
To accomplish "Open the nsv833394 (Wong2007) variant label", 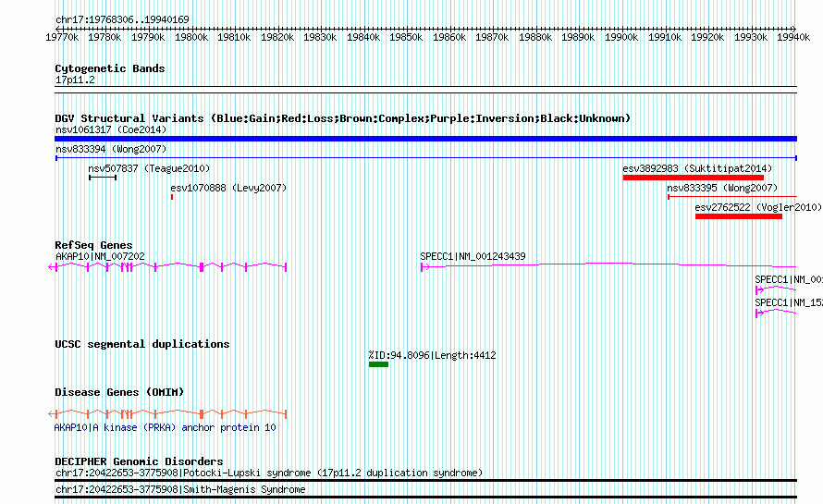I will (111, 149).
